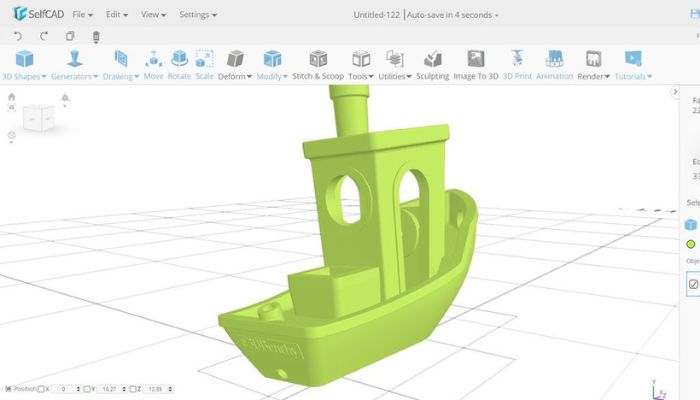Select the Rotate tool

179,65
